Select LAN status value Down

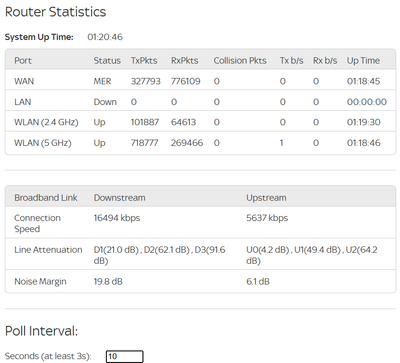105,102
